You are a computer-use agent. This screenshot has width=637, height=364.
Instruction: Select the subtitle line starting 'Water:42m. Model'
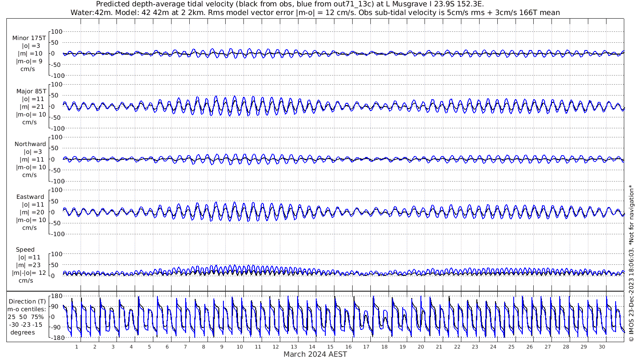(x=315, y=13)
